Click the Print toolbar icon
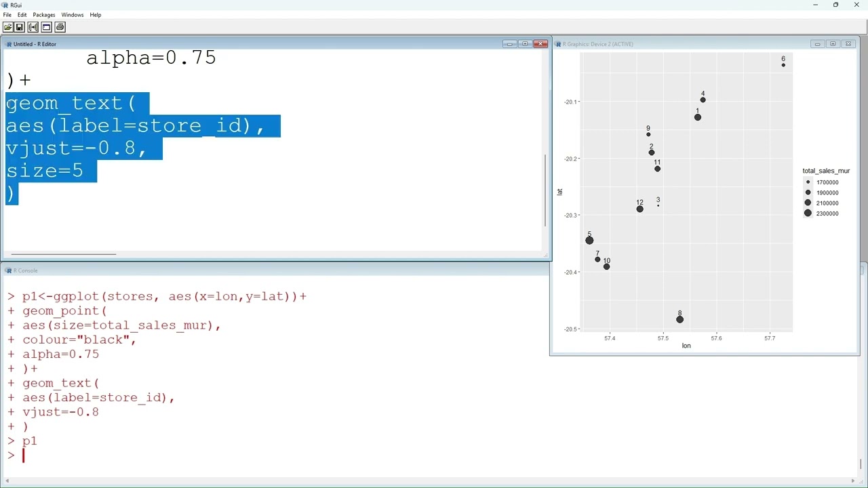The height and width of the screenshot is (488, 868). pos(60,27)
